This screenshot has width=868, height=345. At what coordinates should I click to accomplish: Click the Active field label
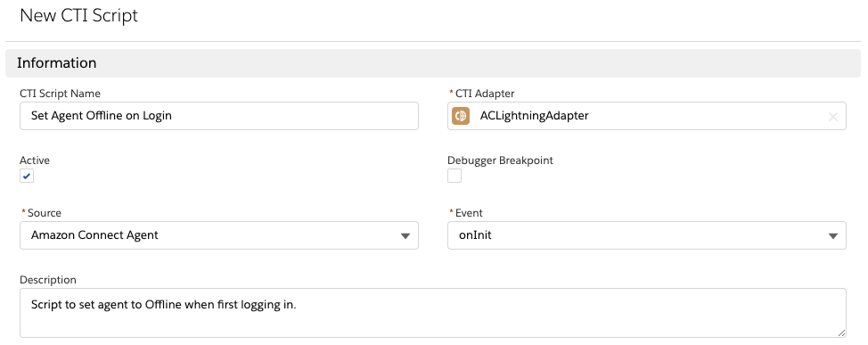coord(35,160)
